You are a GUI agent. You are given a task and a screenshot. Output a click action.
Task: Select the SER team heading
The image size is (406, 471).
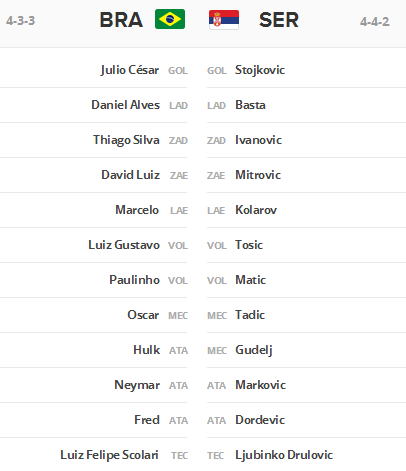pyautogui.click(x=279, y=20)
